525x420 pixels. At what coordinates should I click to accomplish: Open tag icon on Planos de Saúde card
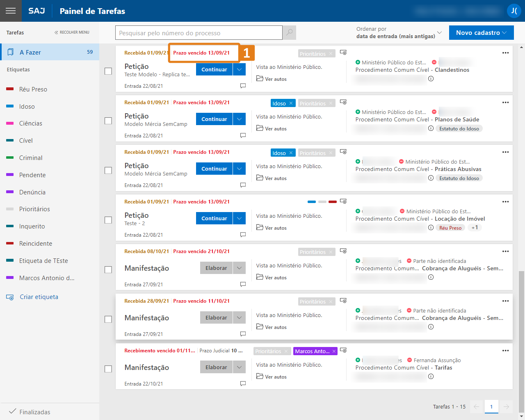[343, 102]
